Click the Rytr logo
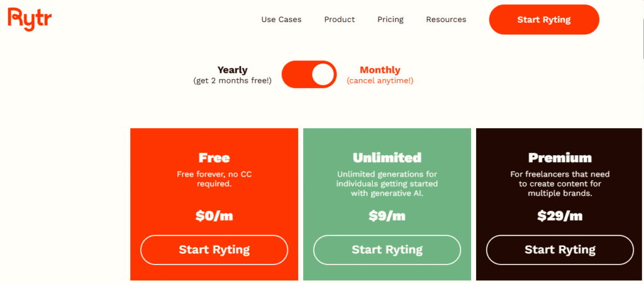Viewport: 644px width, 284px height. (30, 19)
